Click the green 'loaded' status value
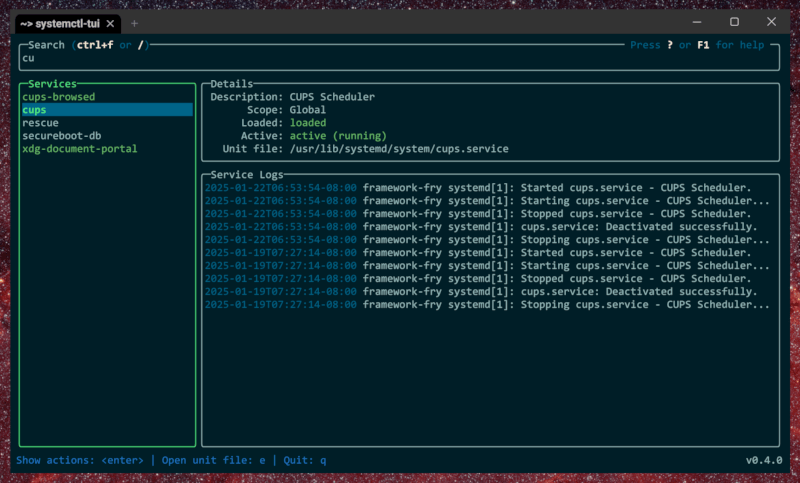The image size is (800, 483). (x=308, y=123)
